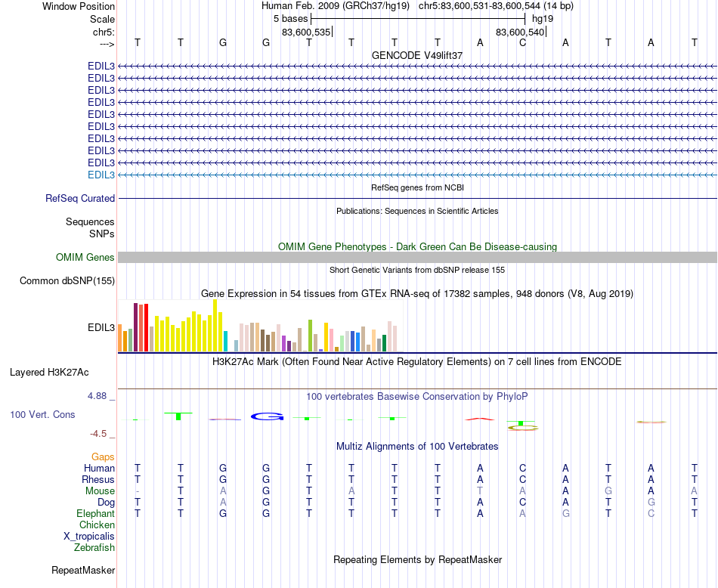The width and height of the screenshot is (718, 588).
Task: Click 100 vertebrates Basewise Conservation by PhyloP title
Action: pos(417,396)
